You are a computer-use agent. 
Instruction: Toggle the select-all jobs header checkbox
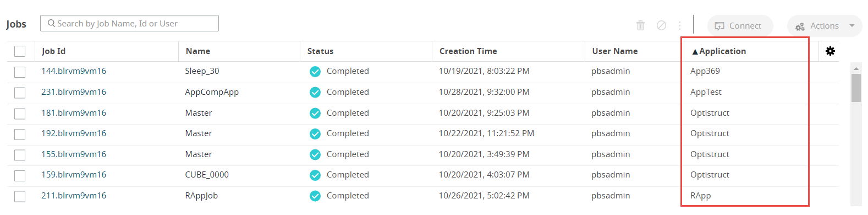click(20, 51)
